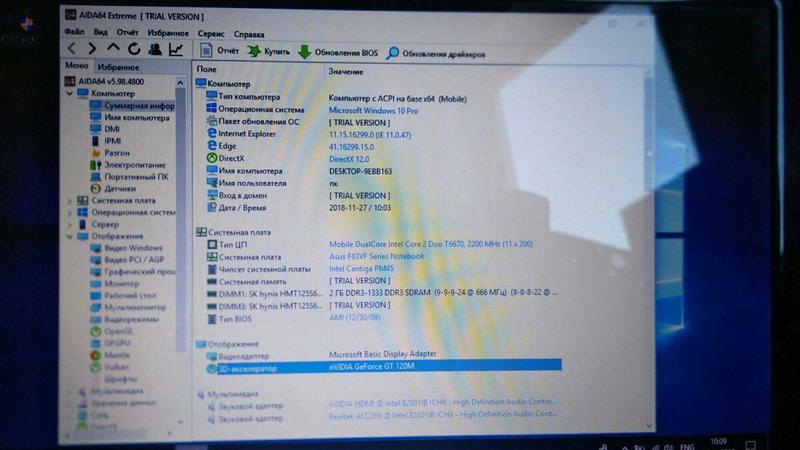Open the Электропитание tree item
The width and height of the screenshot is (800, 450).
tap(135, 165)
